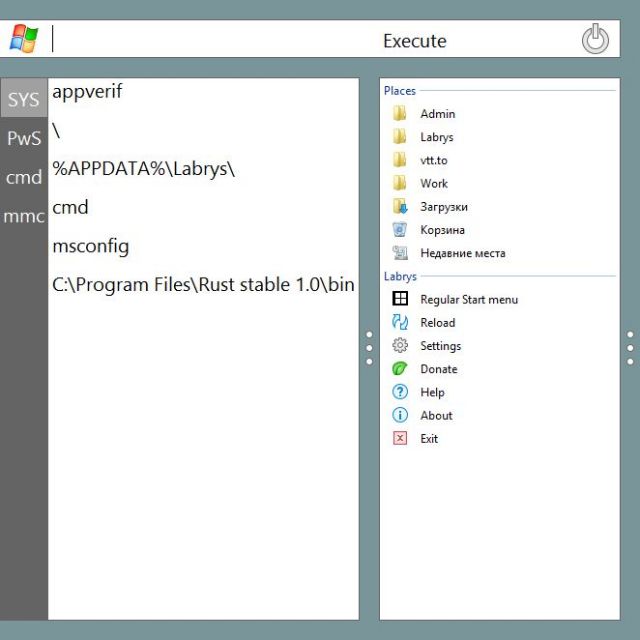Image resolution: width=640 pixels, height=640 pixels.
Task: Open the Недавние места item
Action: (462, 253)
